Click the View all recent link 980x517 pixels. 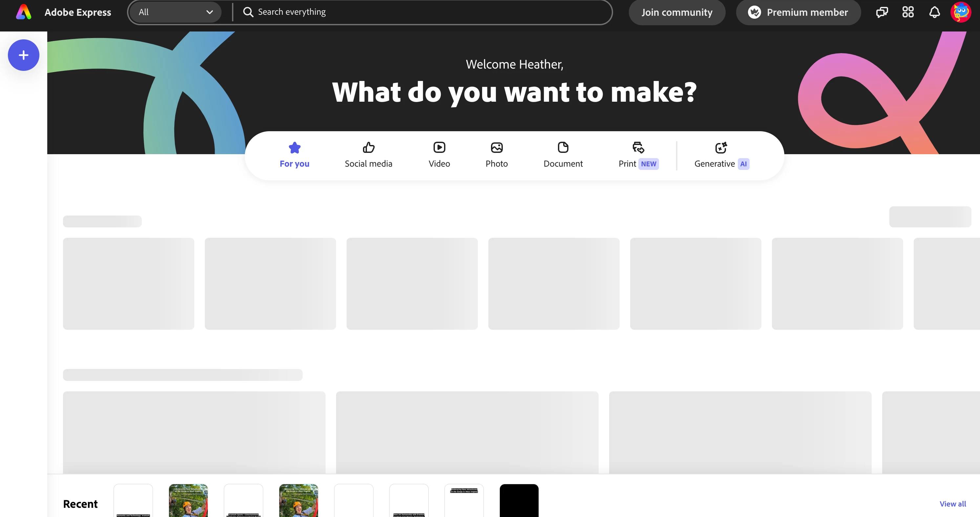coord(953,504)
